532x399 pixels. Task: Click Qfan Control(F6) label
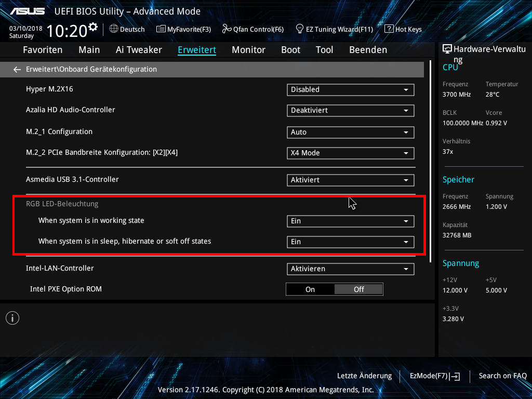tap(258, 29)
